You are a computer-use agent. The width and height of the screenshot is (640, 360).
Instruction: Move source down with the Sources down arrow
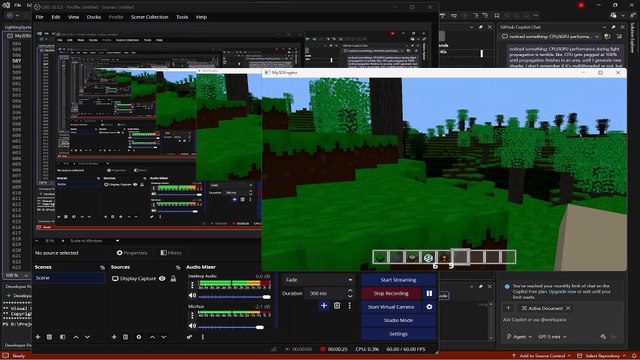pos(164,337)
